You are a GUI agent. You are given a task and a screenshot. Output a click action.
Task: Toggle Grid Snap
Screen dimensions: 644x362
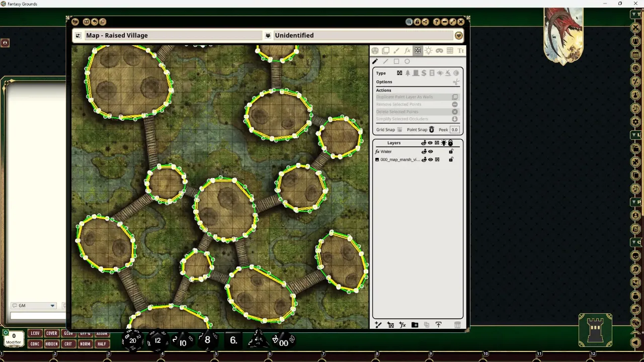click(x=399, y=130)
